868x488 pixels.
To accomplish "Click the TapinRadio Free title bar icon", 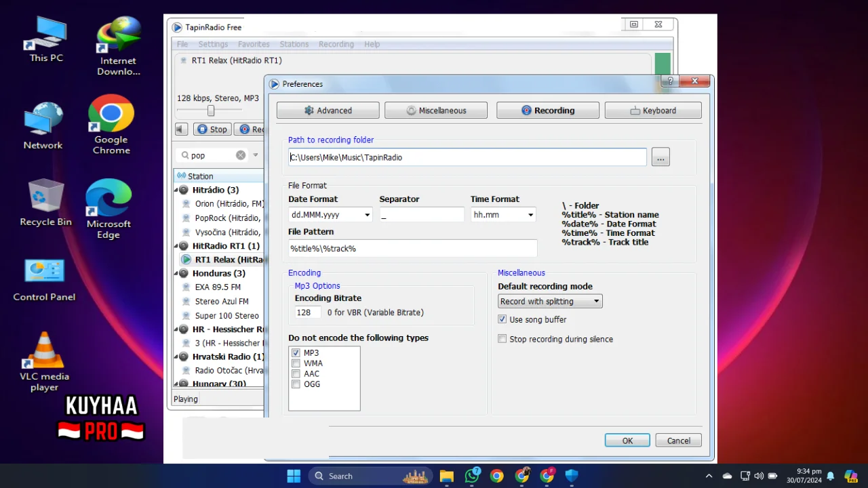I will coord(177,27).
